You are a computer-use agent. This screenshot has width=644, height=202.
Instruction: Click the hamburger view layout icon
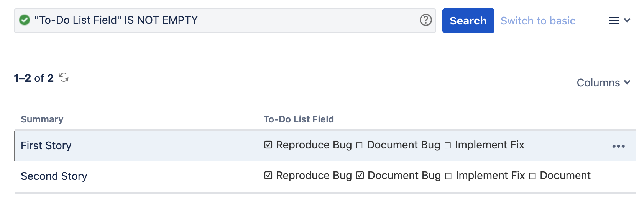pos(614,21)
